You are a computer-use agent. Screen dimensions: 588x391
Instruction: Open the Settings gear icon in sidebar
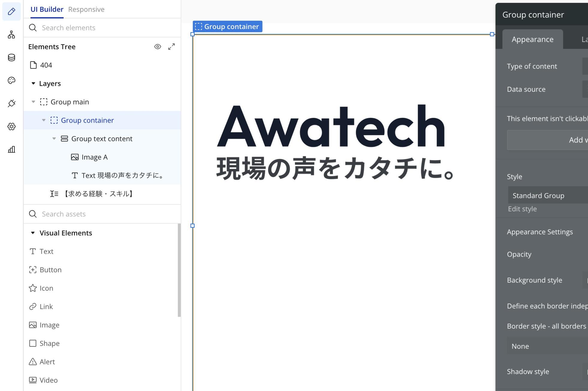[x=11, y=127]
